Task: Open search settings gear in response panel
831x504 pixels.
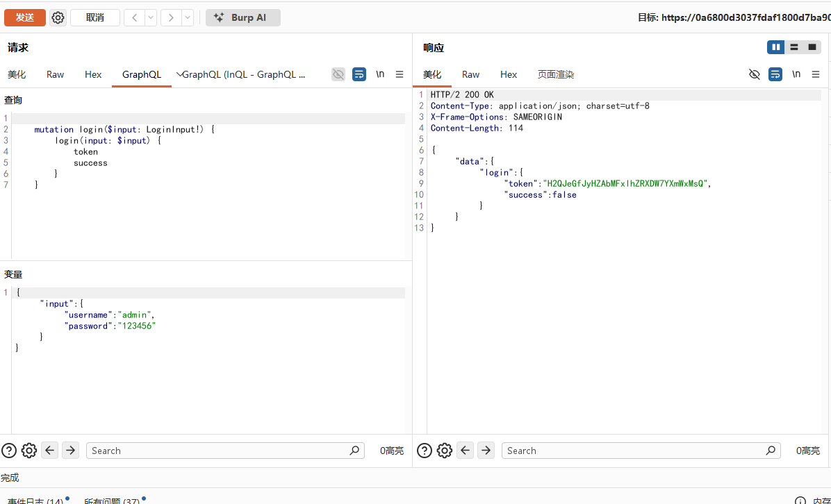Action: tap(445, 451)
